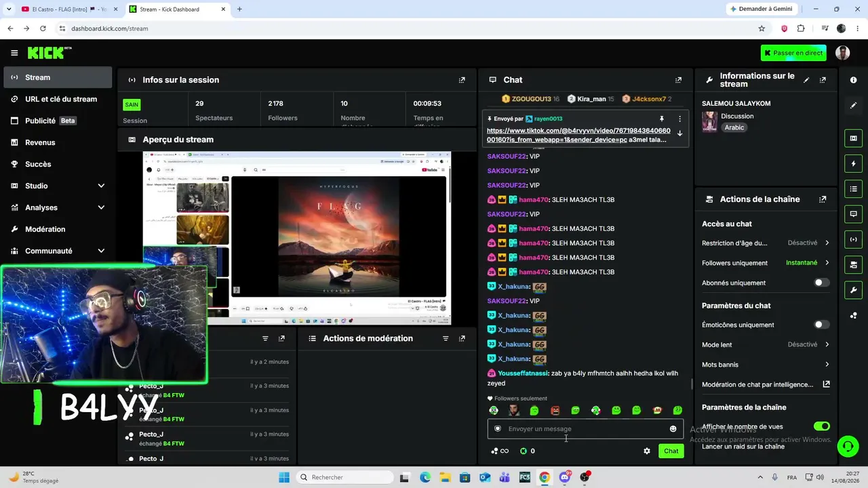Toggle the lightning bolt panel icon in right sidebar
This screenshot has width=868, height=488.
[x=853, y=163]
